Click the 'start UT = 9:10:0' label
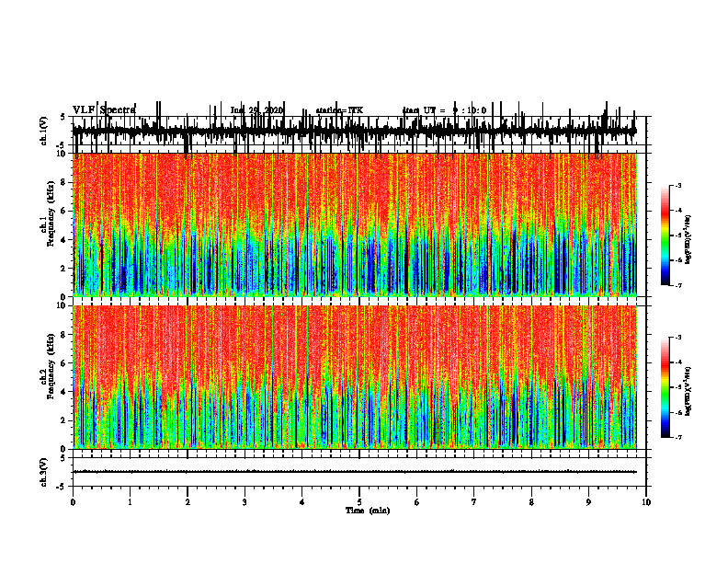The width and height of the screenshot is (728, 563). point(444,110)
